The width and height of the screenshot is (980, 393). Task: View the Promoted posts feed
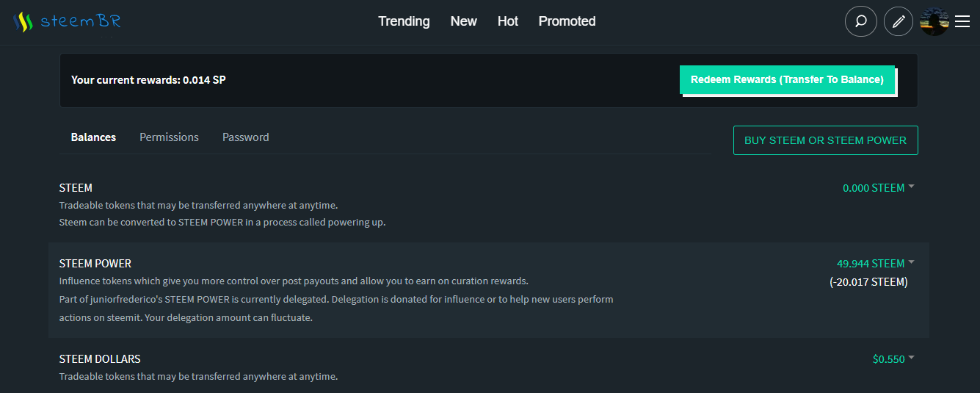pos(567,21)
